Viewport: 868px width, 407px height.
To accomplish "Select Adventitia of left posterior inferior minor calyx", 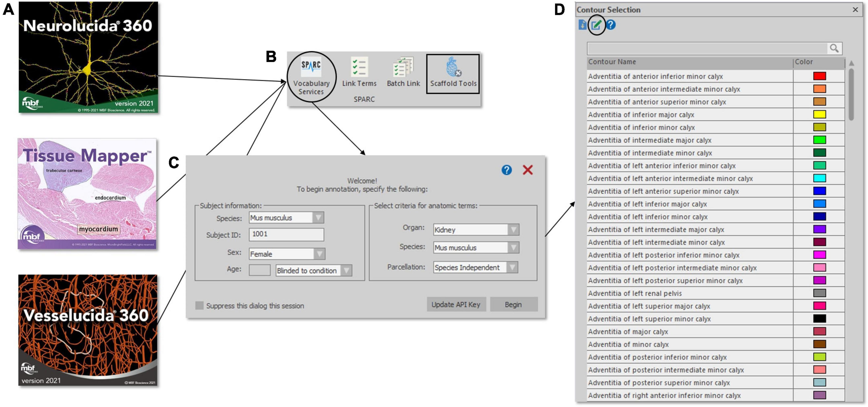I will click(x=716, y=255).
